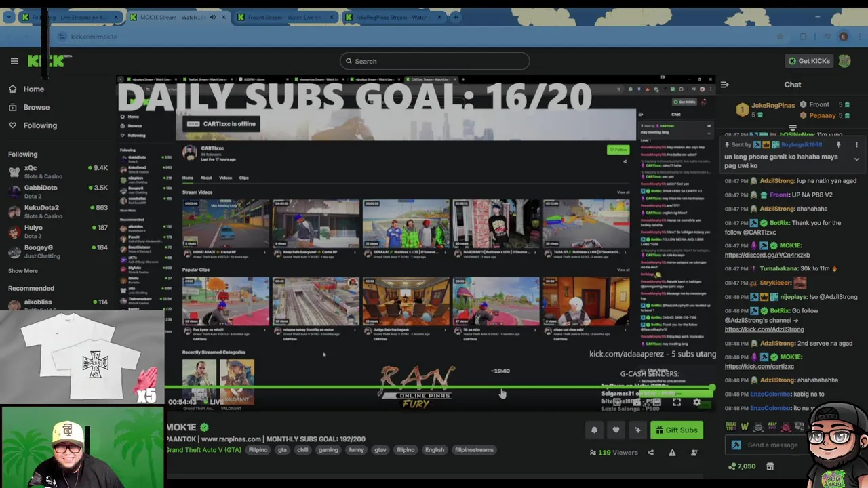Open GabbiDoto channel in Following list

pyautogui.click(x=58, y=191)
